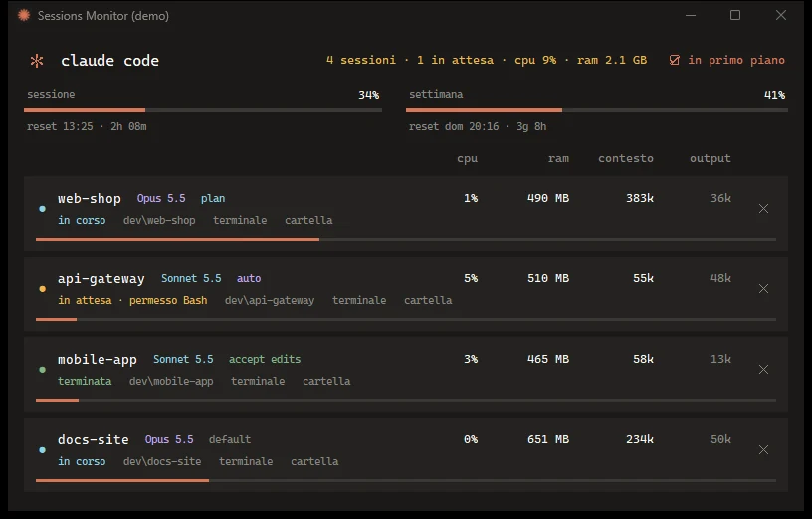Viewport: 812px width, 519px height.
Task: Click the 'Opus 5.5' label of docs-site
Action: [169, 439]
